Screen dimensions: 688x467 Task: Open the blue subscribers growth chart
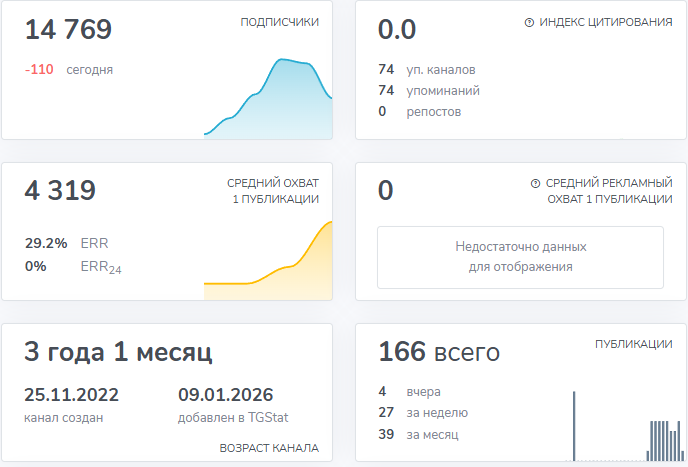[268, 100]
